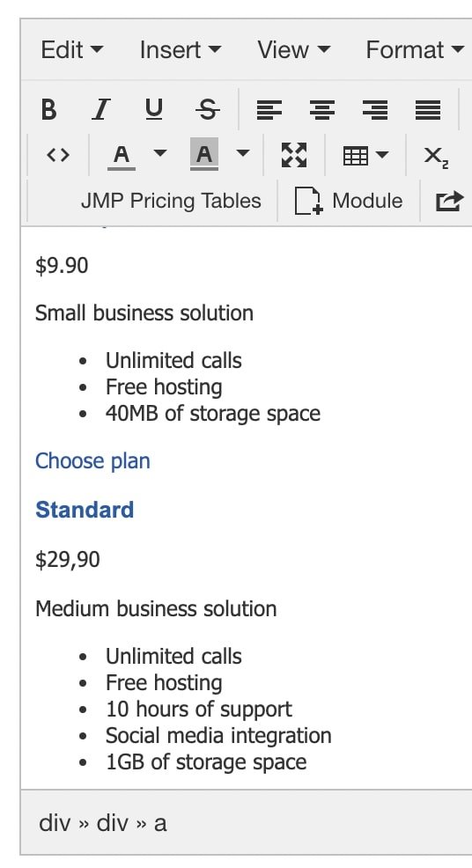472x868 pixels.
Task: Center align the text
Action: [x=322, y=109]
